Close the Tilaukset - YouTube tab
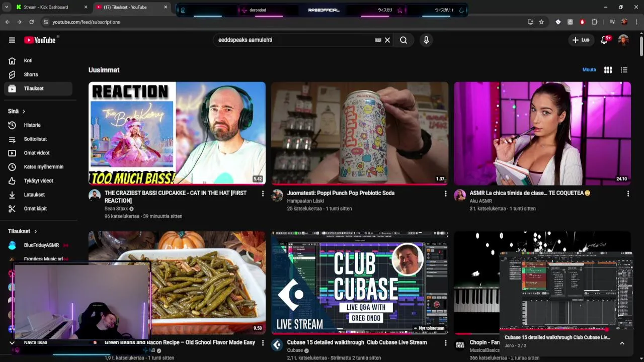The width and height of the screenshot is (644, 362). click(166, 7)
